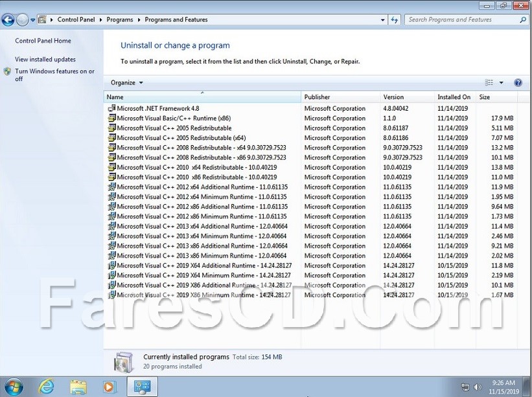Image resolution: width=532 pixels, height=397 pixels.
Task: Open Windows Explorer from the taskbar
Action: (x=78, y=387)
